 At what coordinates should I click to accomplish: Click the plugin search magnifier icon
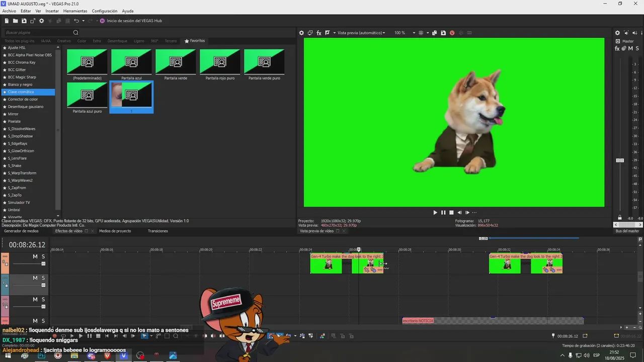tap(76, 33)
